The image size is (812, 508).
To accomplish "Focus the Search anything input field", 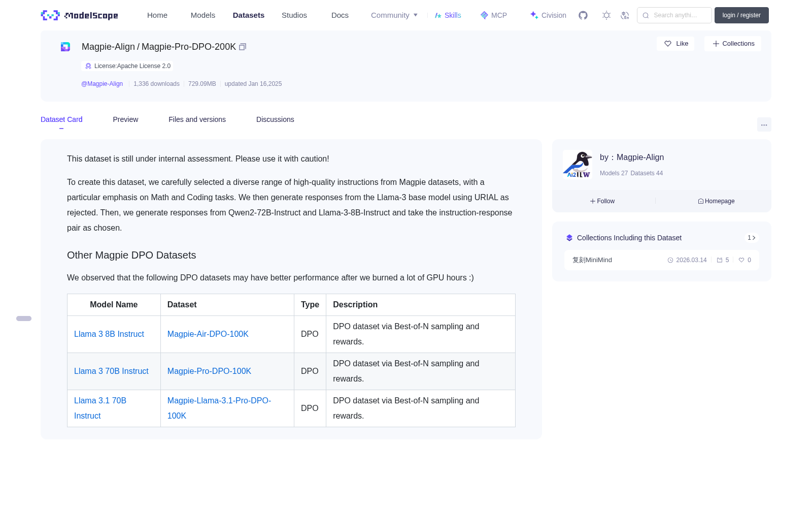I will [x=674, y=15].
